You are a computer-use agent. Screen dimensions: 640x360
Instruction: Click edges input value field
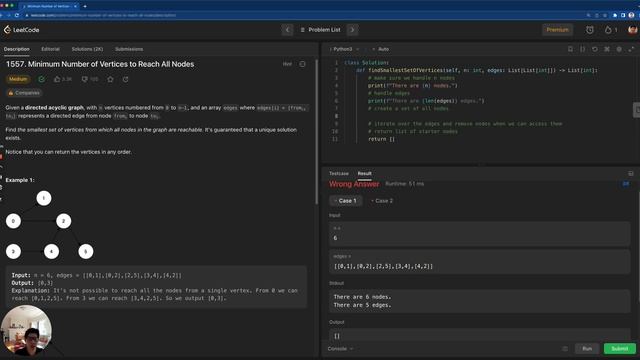point(480,262)
